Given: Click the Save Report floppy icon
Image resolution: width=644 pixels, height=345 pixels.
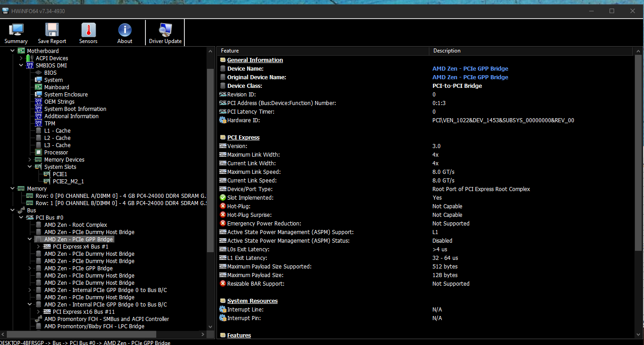Looking at the screenshot, I should pos(52,30).
